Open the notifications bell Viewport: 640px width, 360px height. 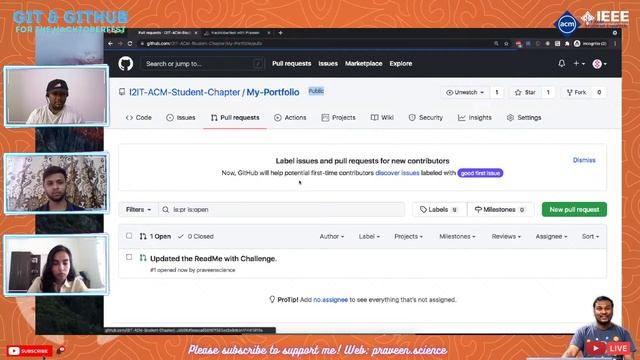[562, 63]
